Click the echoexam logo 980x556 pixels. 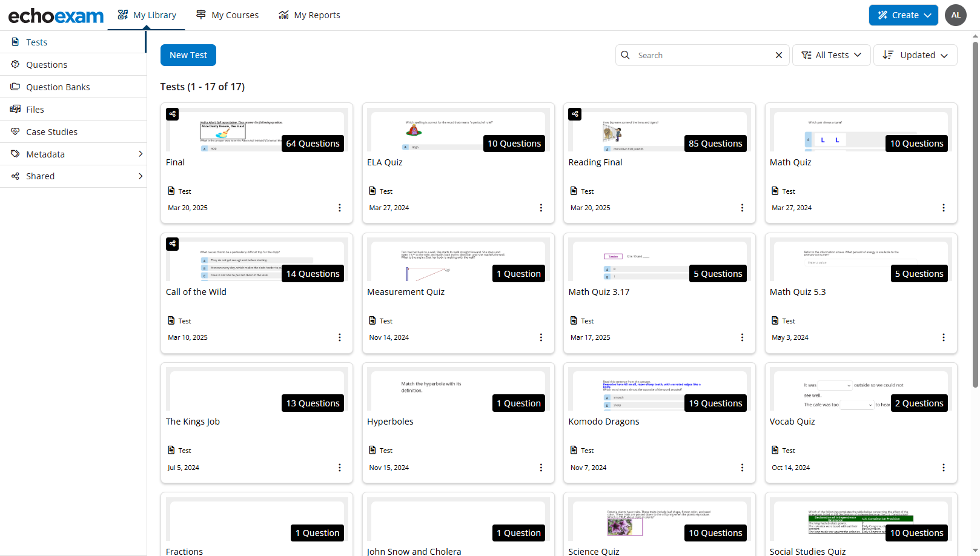(56, 16)
